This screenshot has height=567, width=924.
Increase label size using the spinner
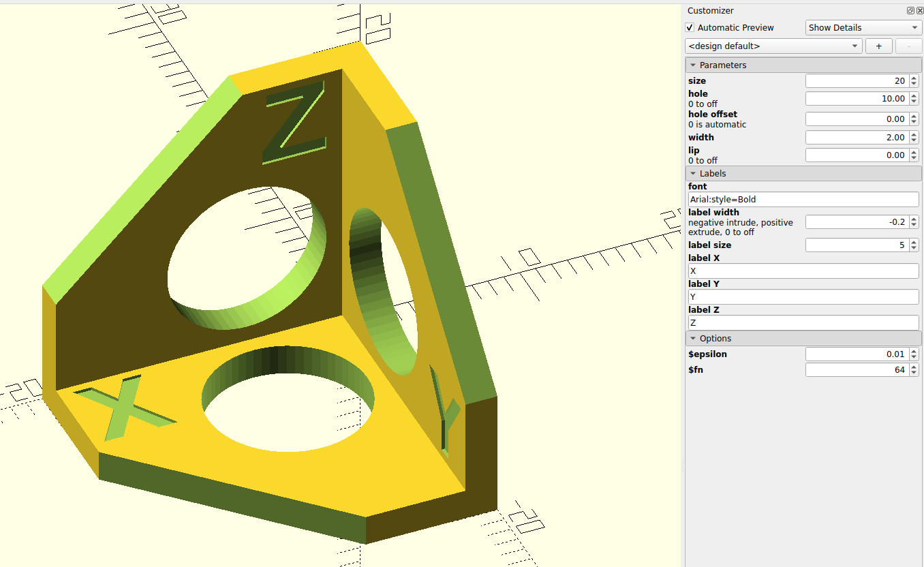point(914,242)
